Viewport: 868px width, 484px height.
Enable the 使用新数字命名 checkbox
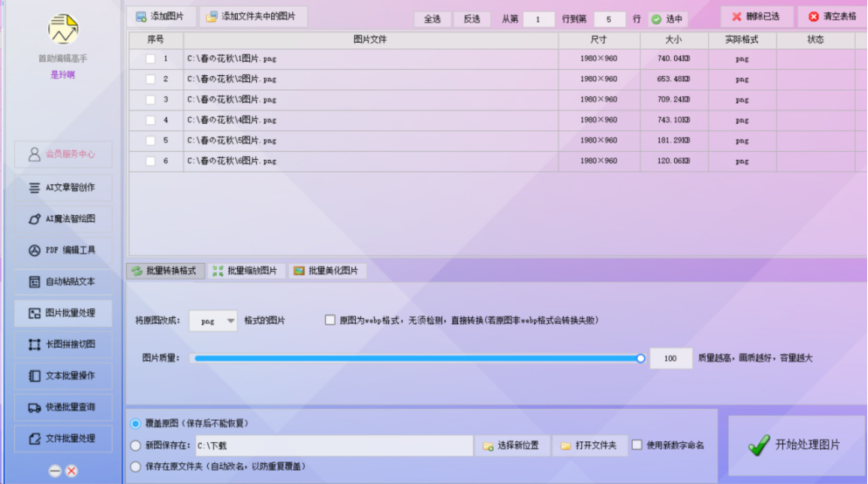(637, 445)
